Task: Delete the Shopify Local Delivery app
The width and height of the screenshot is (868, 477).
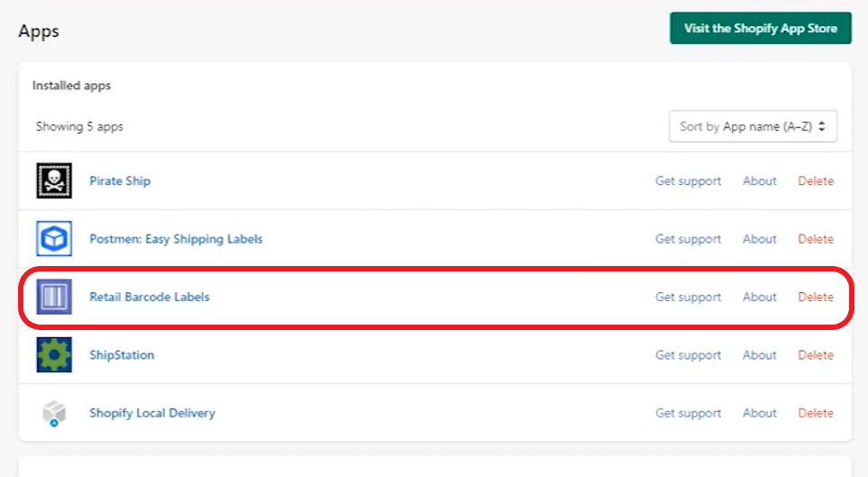Action: tap(815, 413)
